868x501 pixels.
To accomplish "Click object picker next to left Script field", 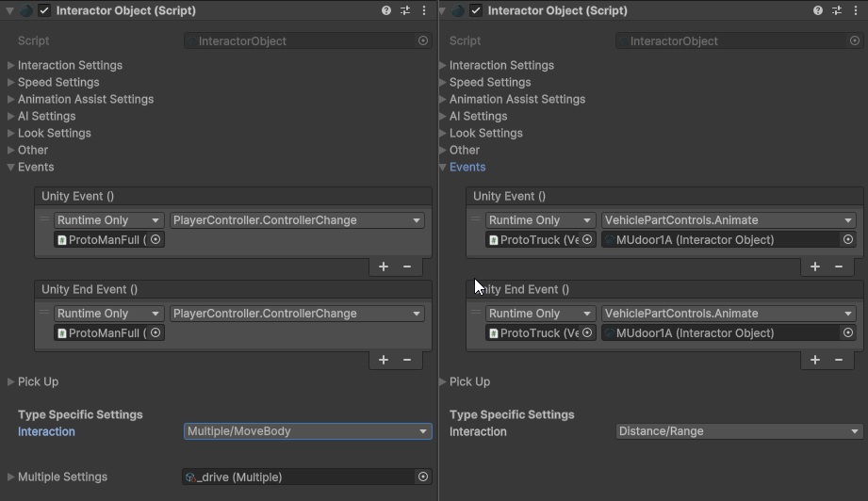I will click(422, 41).
